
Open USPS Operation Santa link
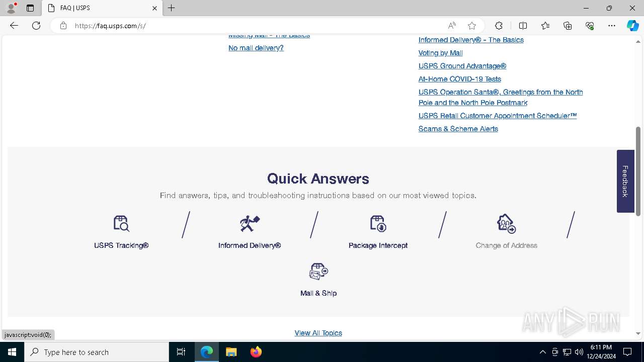coord(501,97)
